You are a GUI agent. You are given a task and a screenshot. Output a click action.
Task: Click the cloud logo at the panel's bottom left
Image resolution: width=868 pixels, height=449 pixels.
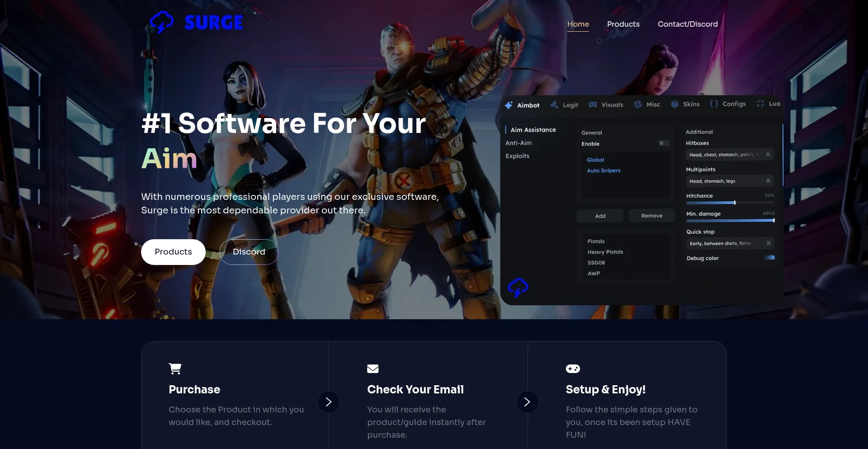click(518, 288)
